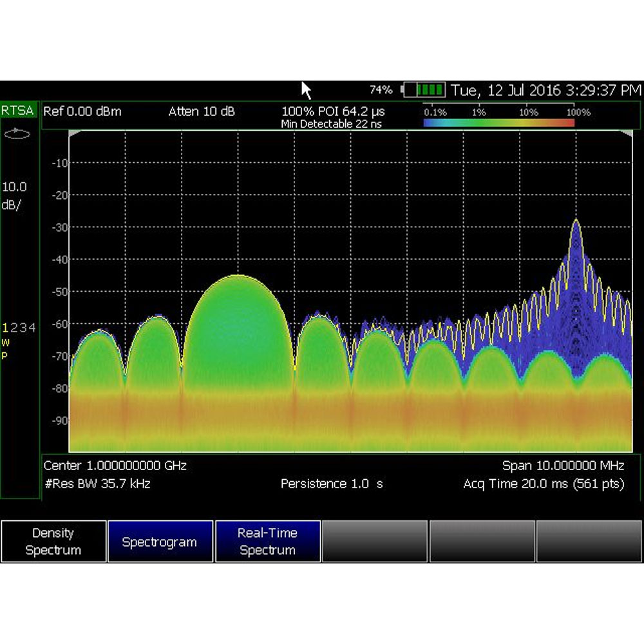Click the Acq Time 20.0 ms value
Screen dimensions: 644x644
pyautogui.click(x=544, y=484)
